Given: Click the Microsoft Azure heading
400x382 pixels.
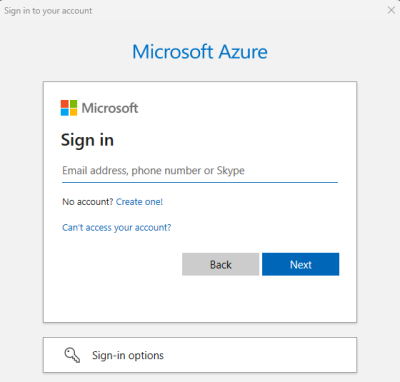Looking at the screenshot, I should click(200, 52).
